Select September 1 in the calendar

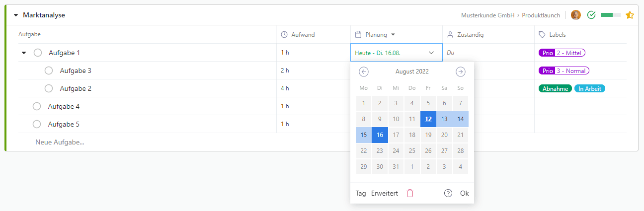(x=412, y=167)
